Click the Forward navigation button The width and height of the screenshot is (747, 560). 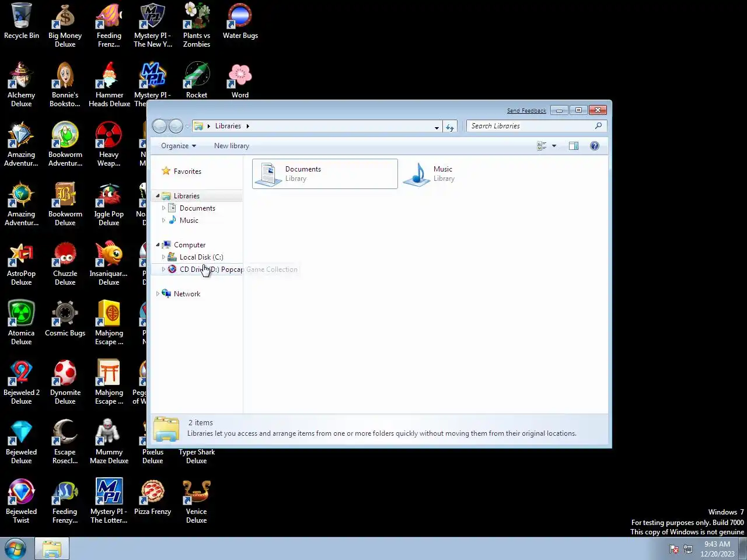tap(176, 126)
